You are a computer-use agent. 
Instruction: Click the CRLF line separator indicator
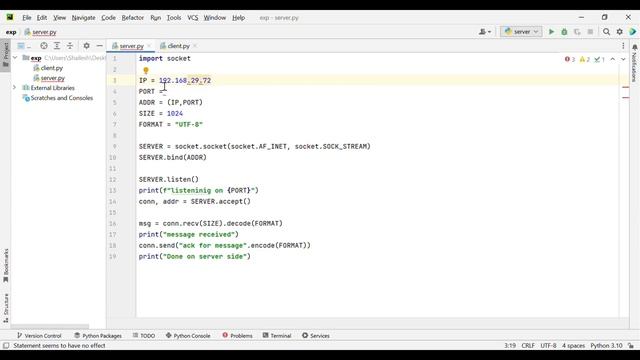(528, 346)
